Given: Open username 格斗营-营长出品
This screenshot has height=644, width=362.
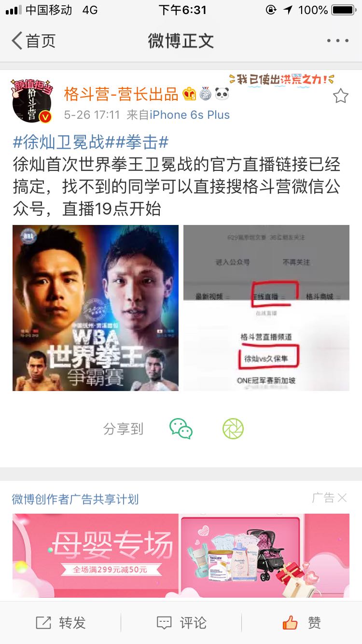Looking at the screenshot, I should click(122, 94).
